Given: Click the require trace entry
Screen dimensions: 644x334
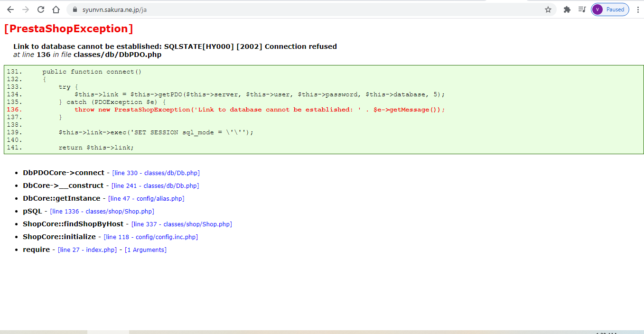Looking at the screenshot, I should tap(36, 250).
